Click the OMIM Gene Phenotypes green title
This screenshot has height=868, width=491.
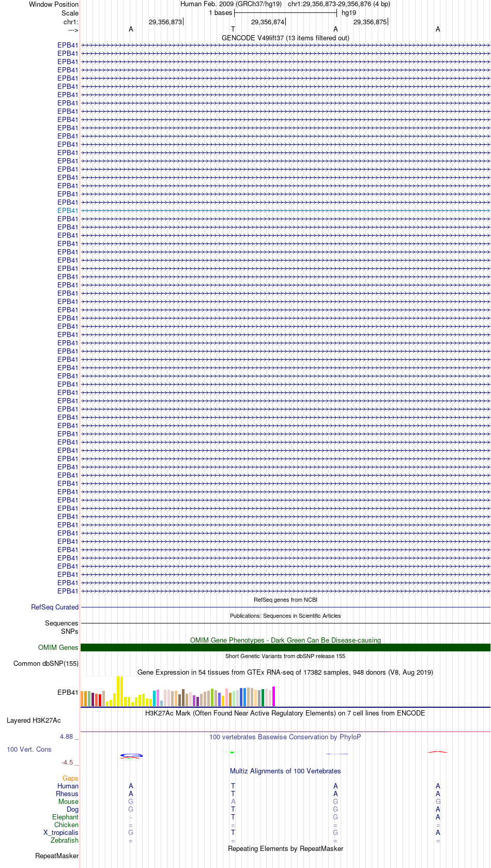[x=285, y=640]
